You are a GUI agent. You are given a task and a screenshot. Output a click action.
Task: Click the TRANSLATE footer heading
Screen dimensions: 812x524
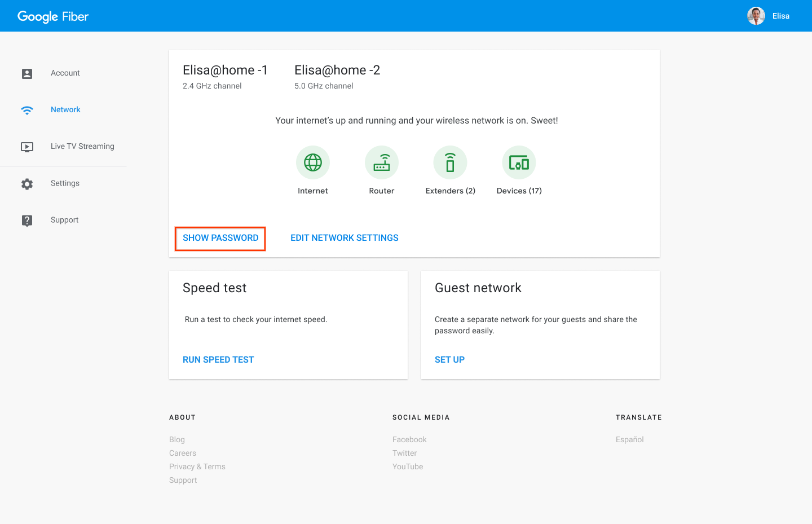639,417
